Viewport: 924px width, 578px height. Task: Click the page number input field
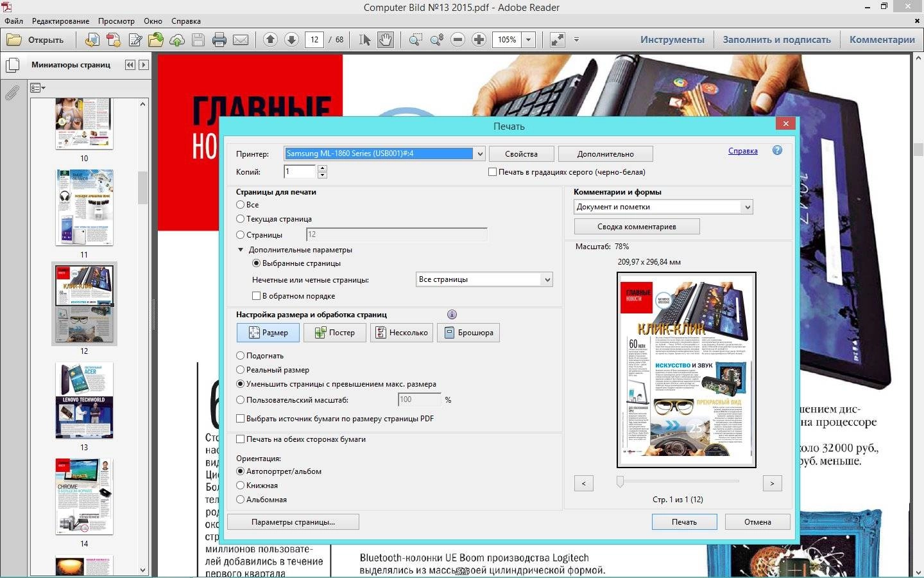point(314,40)
